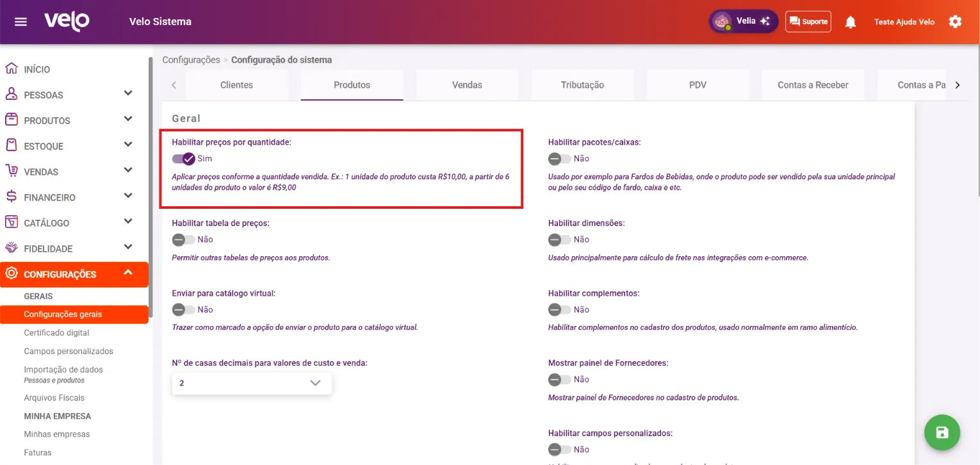Toggle Habilitar dimensões on
The image size is (980, 465).
559,240
